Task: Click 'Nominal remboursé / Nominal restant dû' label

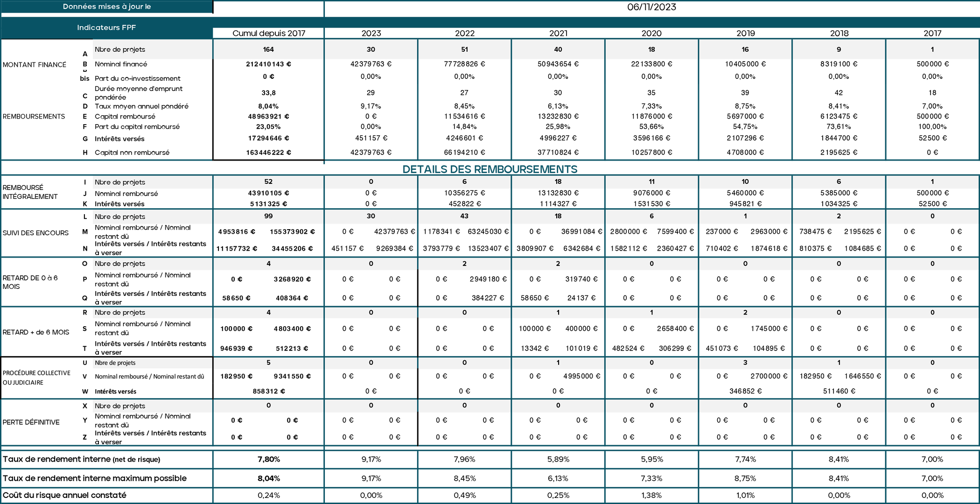Action: click(149, 377)
